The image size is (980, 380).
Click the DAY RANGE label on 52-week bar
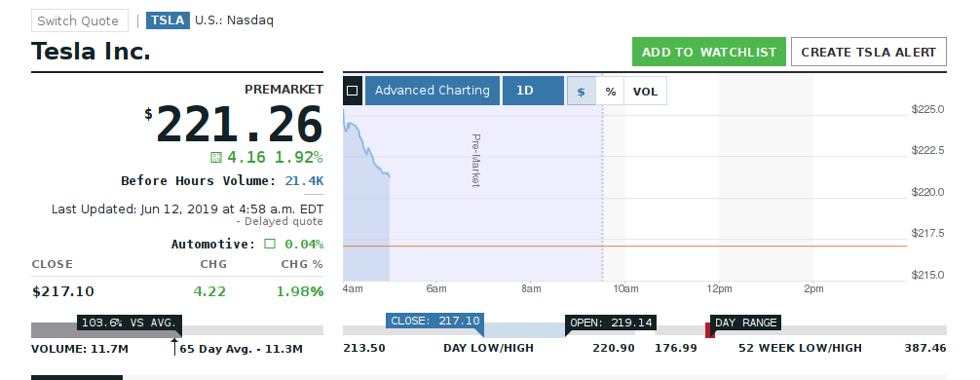pos(745,323)
